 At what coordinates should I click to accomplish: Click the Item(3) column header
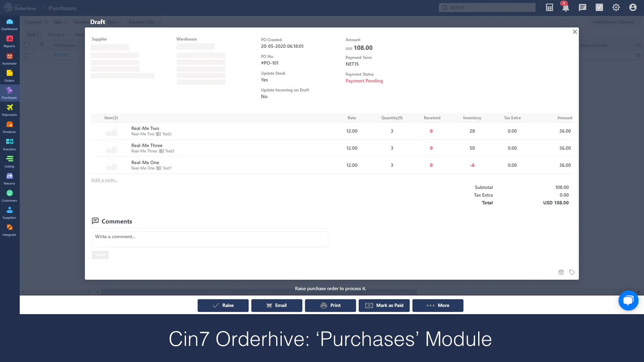point(111,118)
